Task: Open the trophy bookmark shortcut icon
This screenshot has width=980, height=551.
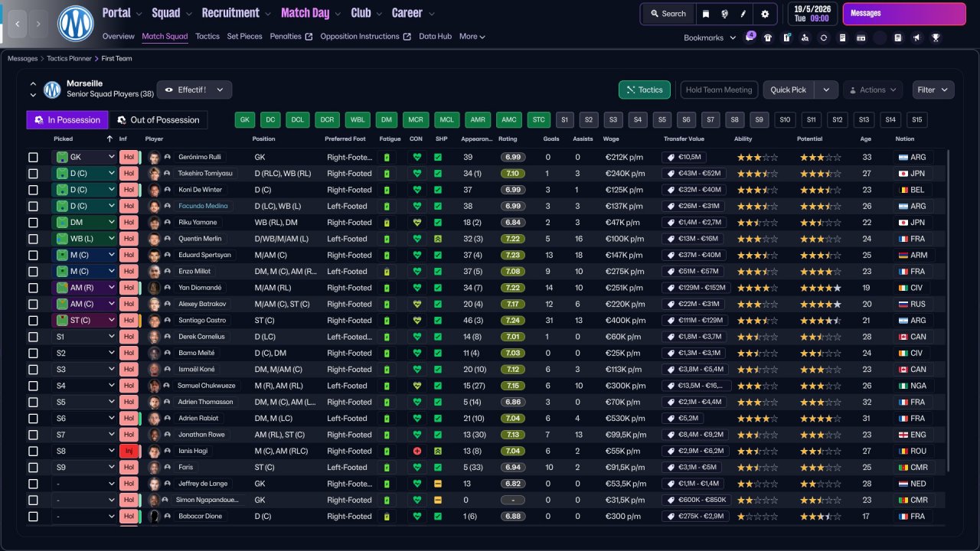Action: pyautogui.click(x=936, y=37)
